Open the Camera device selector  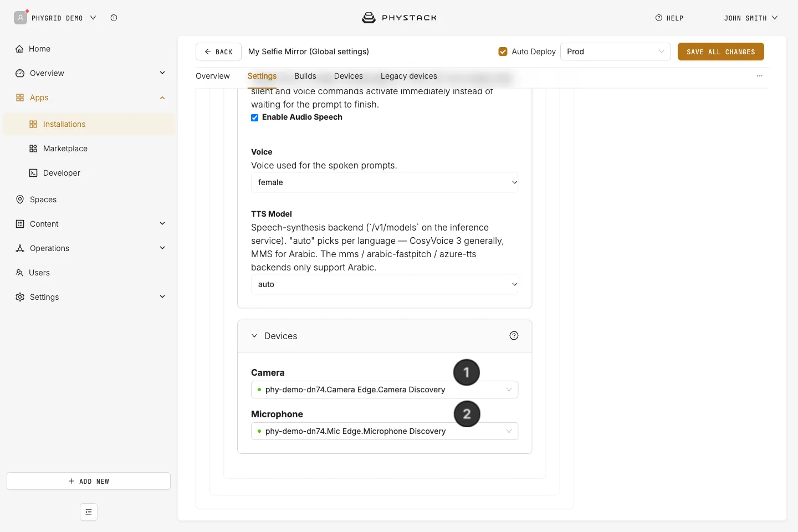pyautogui.click(x=385, y=390)
